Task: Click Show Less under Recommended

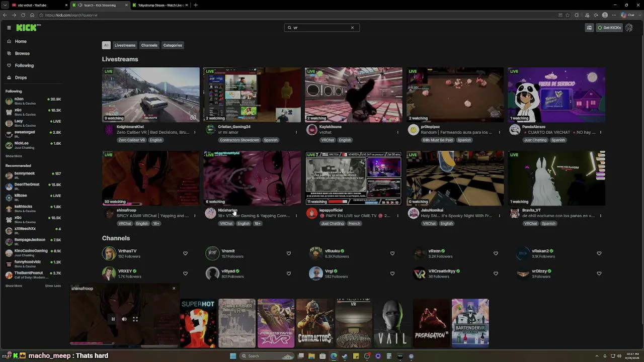Action: coord(53,286)
